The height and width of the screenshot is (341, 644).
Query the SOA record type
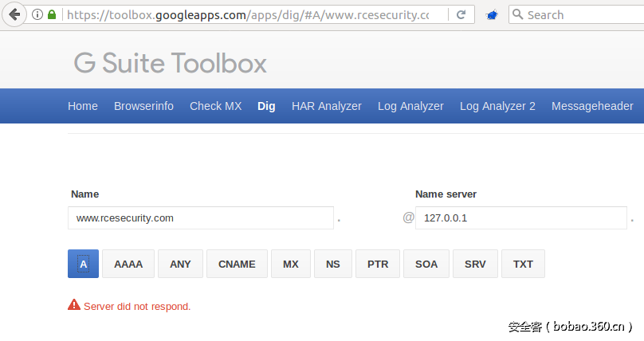pyautogui.click(x=426, y=264)
